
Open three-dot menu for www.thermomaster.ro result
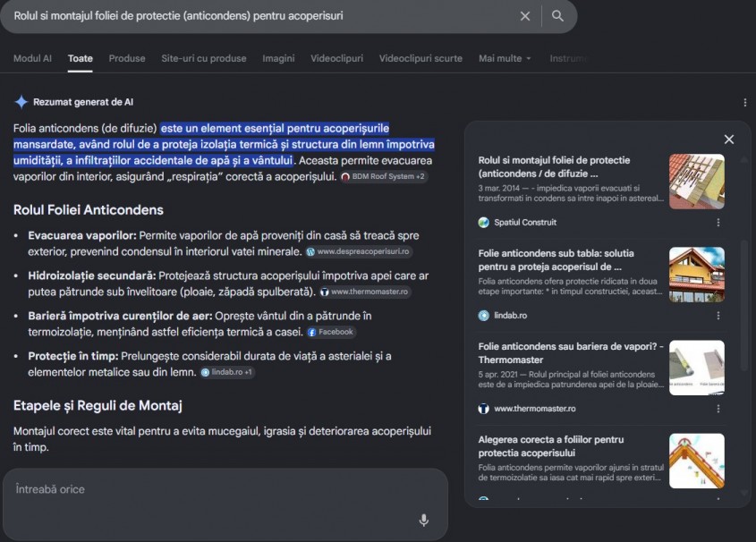pyautogui.click(x=718, y=409)
